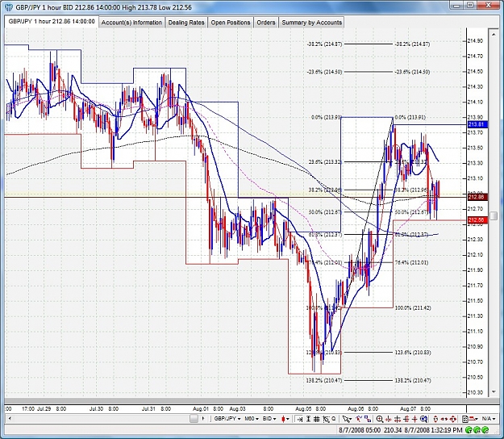Click the left-hand 50.0% (212.67) Fibonacci label
The height and width of the screenshot is (439, 504).
coord(325,212)
